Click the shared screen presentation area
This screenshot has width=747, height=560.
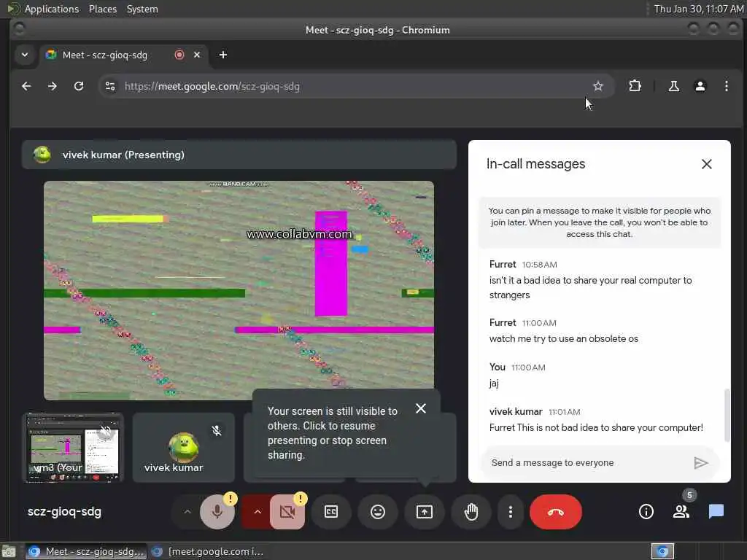click(239, 290)
